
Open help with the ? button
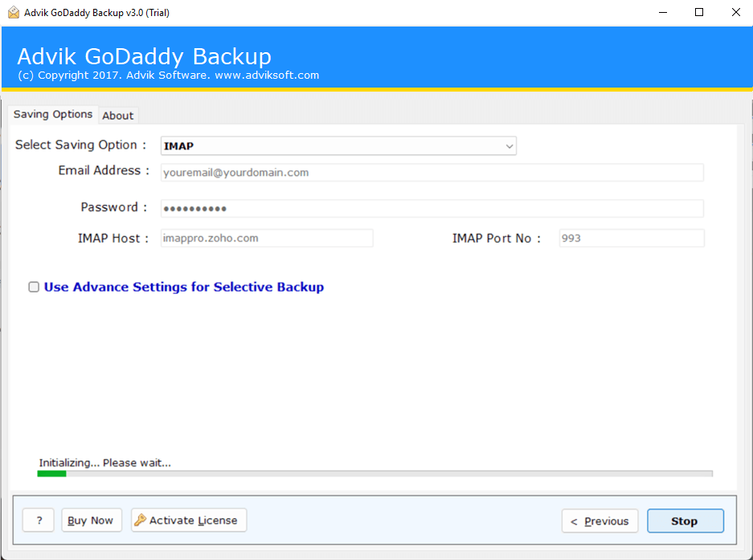39,520
